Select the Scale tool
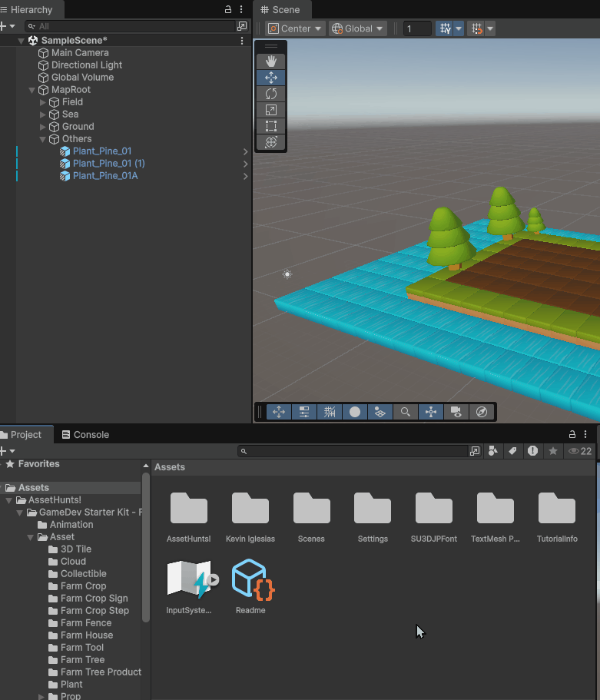This screenshot has height=700, width=600. [271, 110]
